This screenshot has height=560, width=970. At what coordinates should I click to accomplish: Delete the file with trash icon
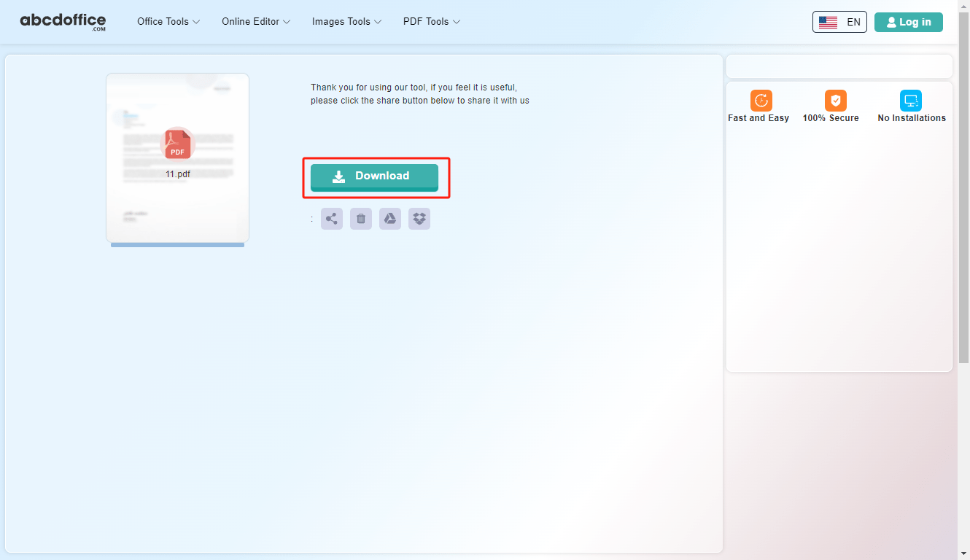coord(361,219)
